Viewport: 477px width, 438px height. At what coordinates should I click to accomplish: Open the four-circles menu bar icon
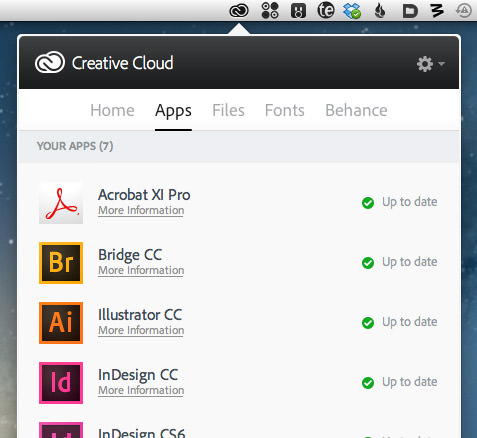270,10
